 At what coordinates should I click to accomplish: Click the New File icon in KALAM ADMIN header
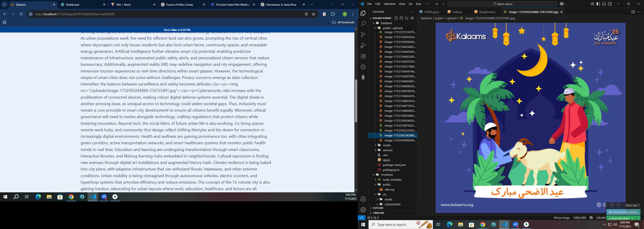click(396, 18)
